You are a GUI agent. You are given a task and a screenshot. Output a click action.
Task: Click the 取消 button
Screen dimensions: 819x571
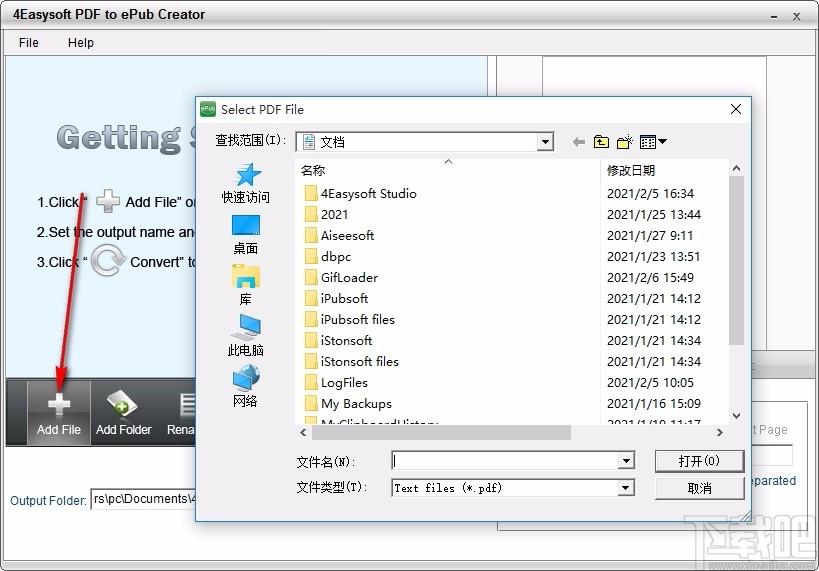699,488
